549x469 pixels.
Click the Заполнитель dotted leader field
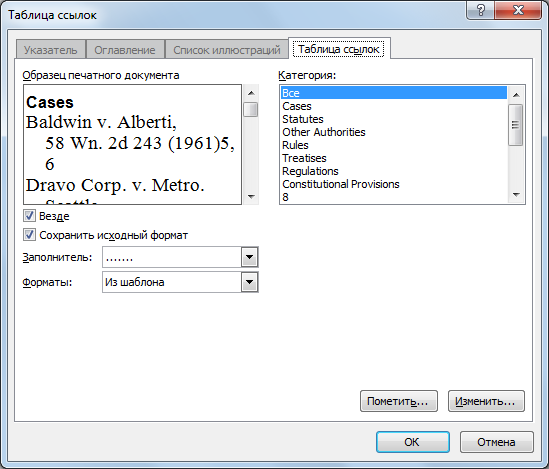172,257
